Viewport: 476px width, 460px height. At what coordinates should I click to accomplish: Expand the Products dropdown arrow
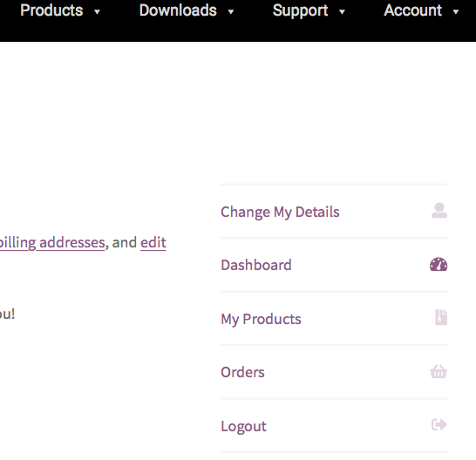point(97,12)
